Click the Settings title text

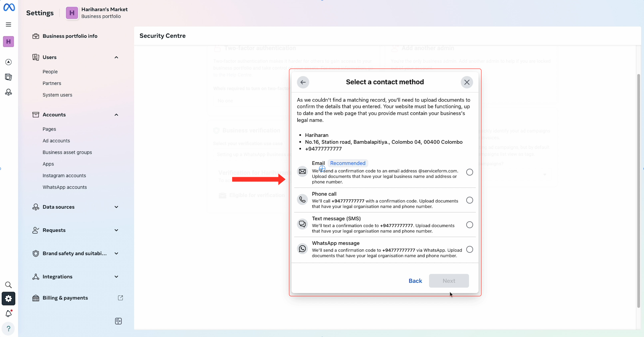(x=40, y=13)
